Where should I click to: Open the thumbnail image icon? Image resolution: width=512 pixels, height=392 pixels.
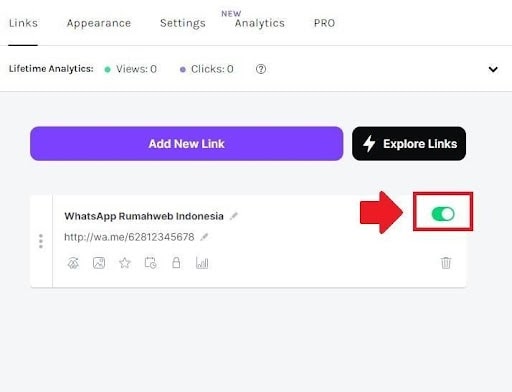point(99,263)
